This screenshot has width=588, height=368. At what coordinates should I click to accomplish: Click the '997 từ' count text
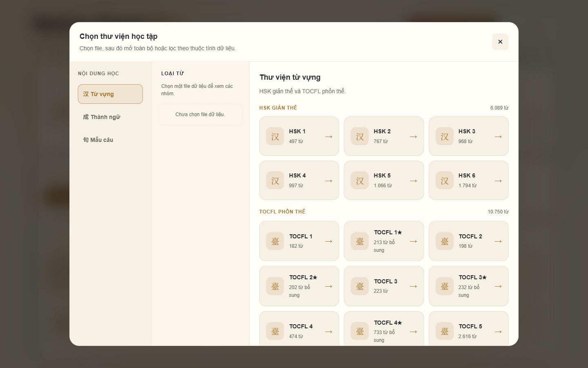click(x=296, y=186)
